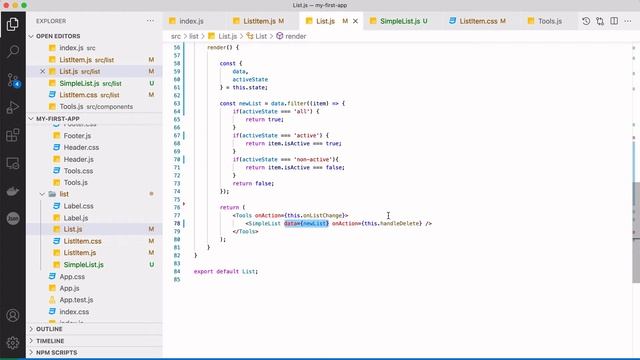The width and height of the screenshot is (640, 360).
Task: Expand the NPM Scripts section
Action: coord(56,352)
